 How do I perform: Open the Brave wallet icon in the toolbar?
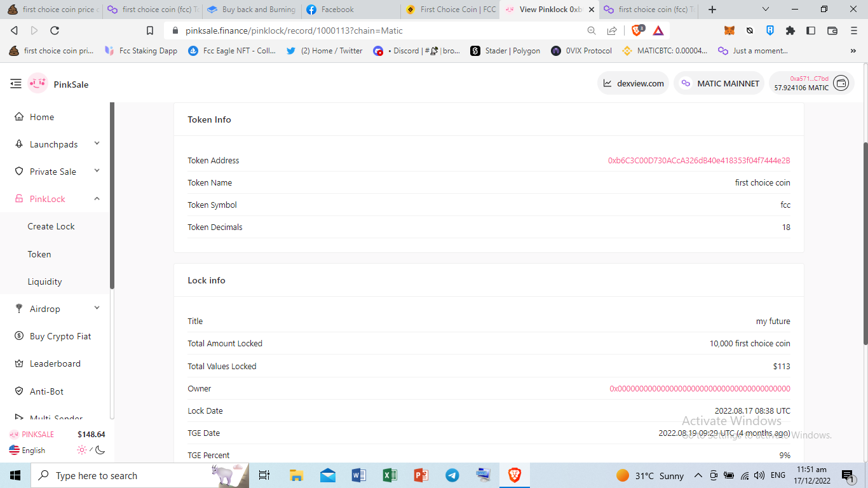[x=832, y=30]
